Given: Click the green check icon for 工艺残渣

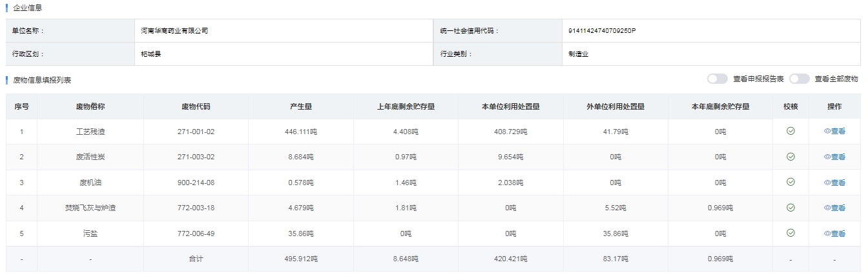Looking at the screenshot, I should 790,131.
